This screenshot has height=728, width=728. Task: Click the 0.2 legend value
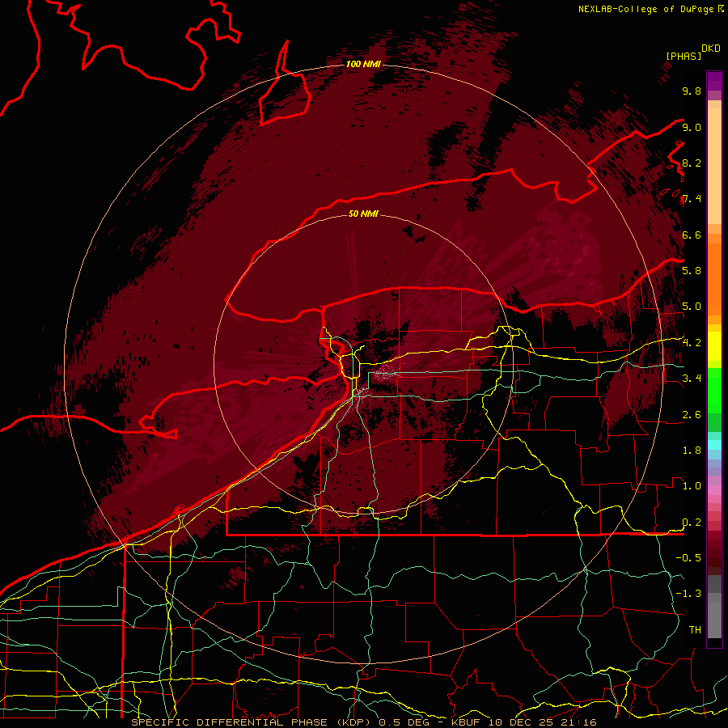point(692,523)
